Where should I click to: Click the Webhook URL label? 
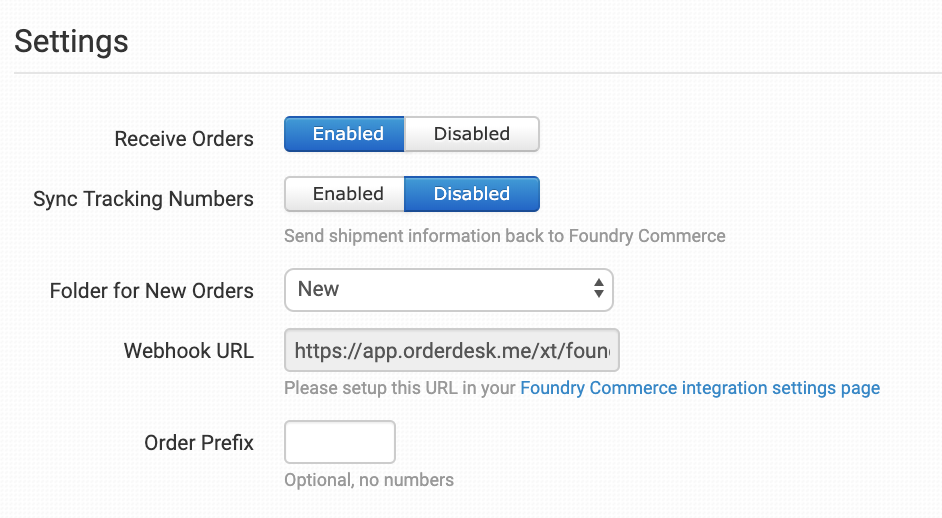188,351
